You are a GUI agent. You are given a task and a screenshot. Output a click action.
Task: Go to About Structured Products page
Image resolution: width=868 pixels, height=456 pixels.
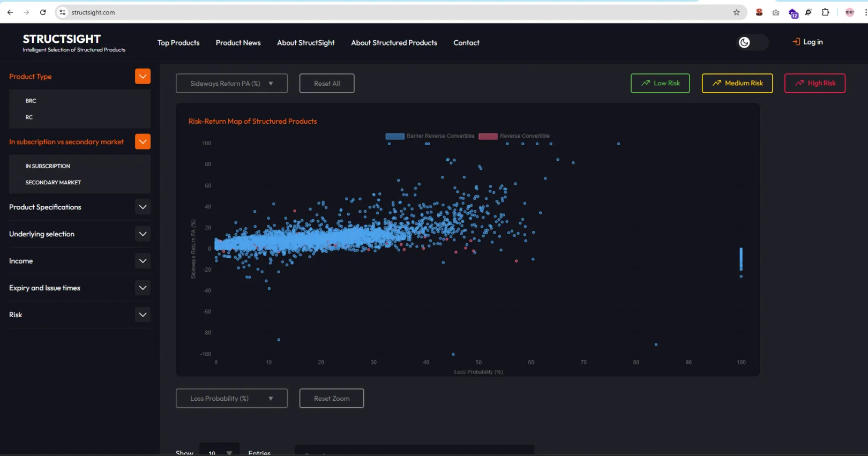394,43
